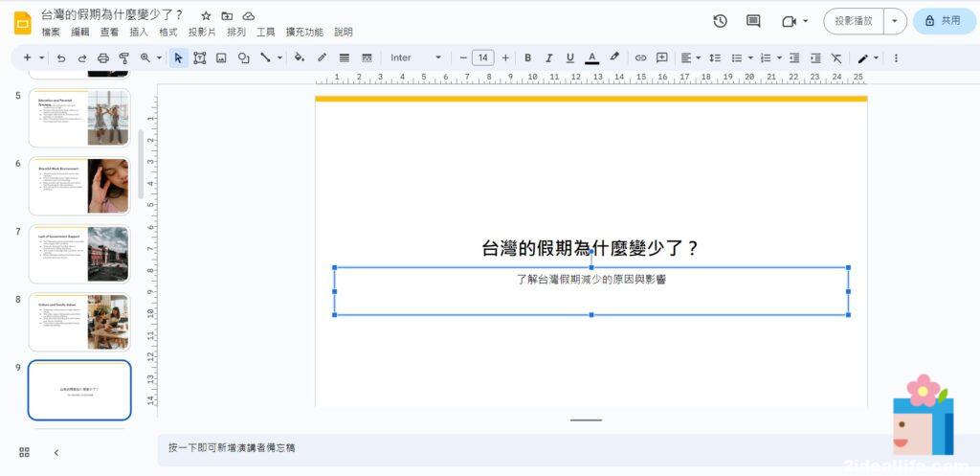Click the 共用 share button
The height and width of the screenshot is (476, 980).
[944, 21]
